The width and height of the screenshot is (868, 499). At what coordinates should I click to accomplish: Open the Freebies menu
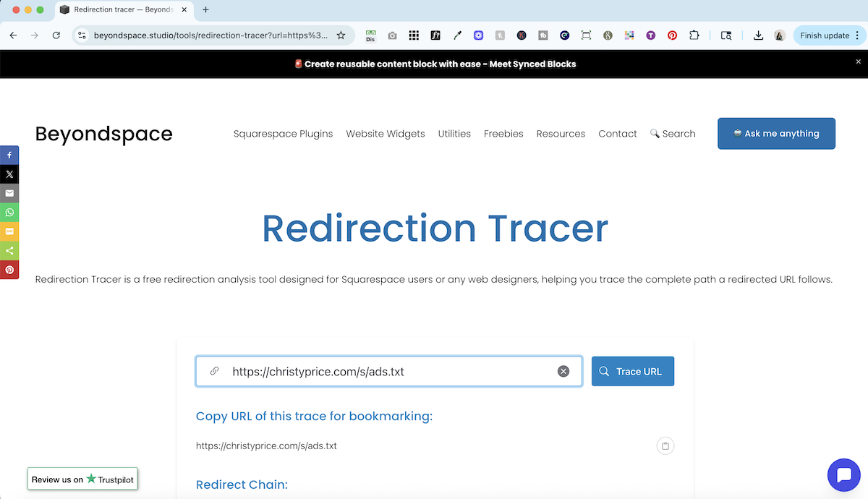[x=503, y=134]
